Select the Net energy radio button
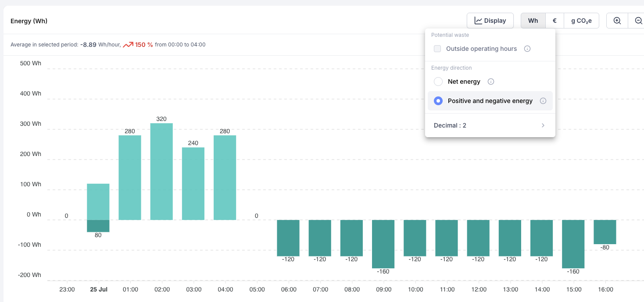 pos(438,82)
